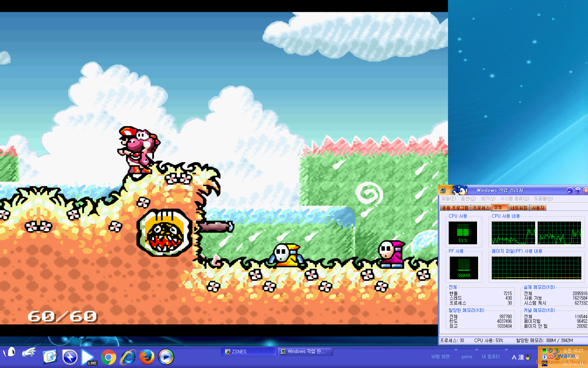This screenshot has width=588, height=368.
Task: Click the status bar CPU 사용: 53% entry
Action: 489,340
